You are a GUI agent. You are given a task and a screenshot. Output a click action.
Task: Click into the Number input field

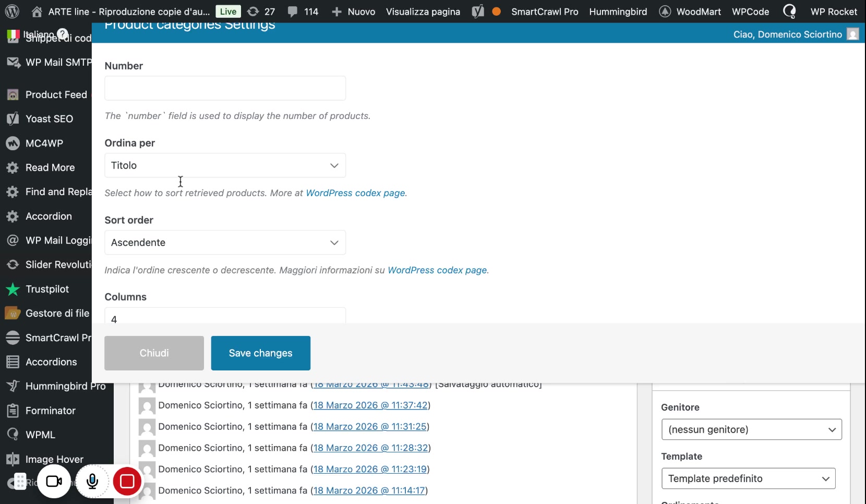coord(225,88)
